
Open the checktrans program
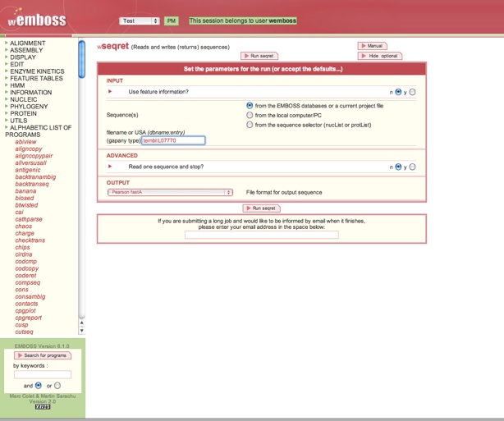point(30,240)
